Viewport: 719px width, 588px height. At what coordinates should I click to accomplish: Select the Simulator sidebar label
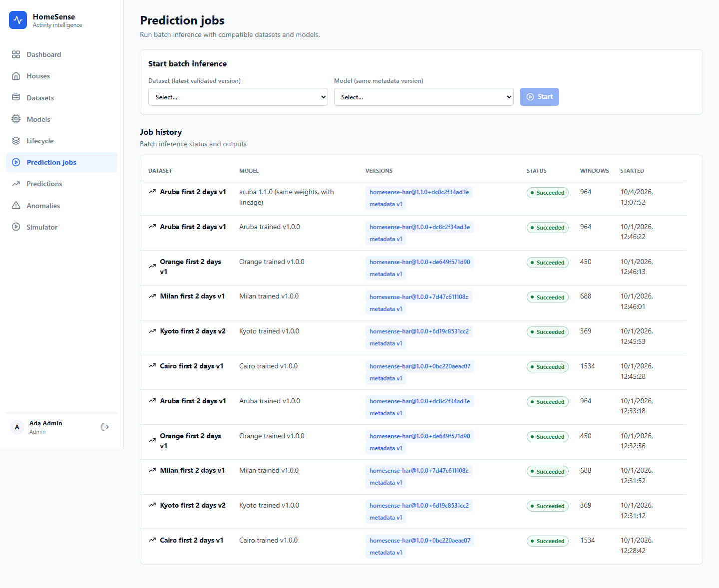point(42,227)
